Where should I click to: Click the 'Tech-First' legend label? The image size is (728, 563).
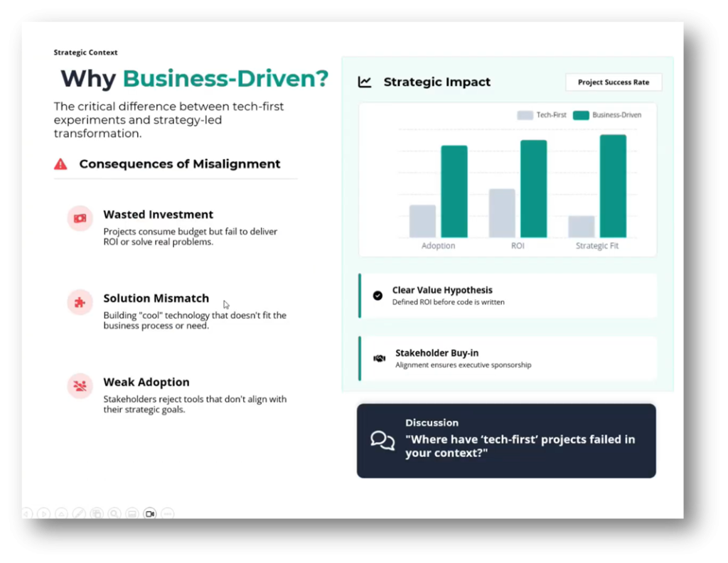[x=551, y=115]
